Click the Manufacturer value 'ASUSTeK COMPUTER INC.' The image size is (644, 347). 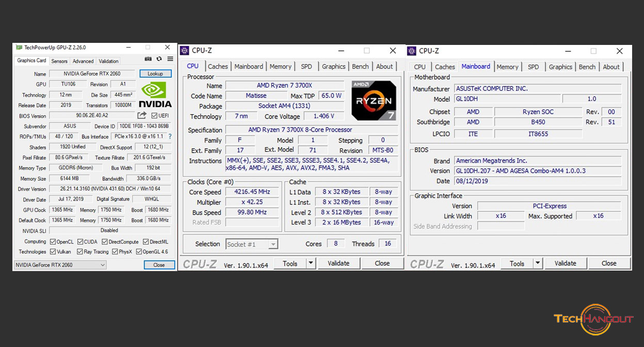coord(537,89)
